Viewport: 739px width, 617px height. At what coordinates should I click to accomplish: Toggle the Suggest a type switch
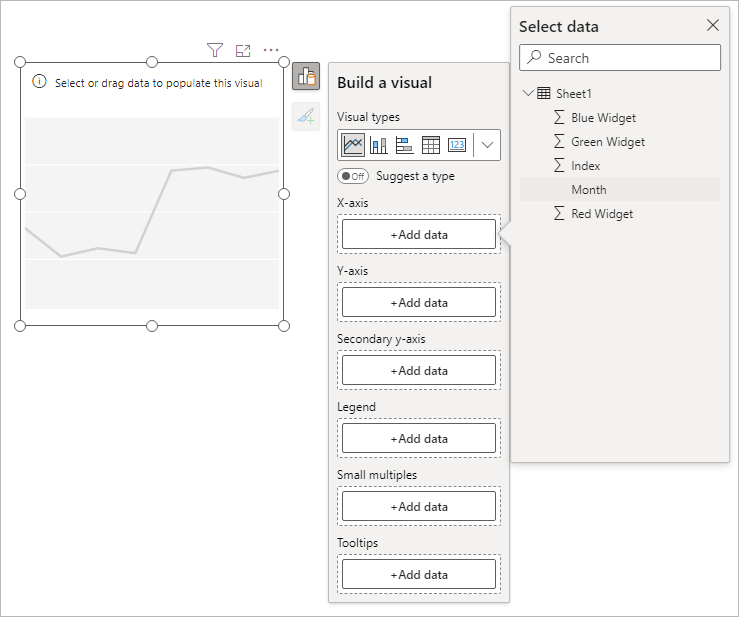pyautogui.click(x=353, y=176)
